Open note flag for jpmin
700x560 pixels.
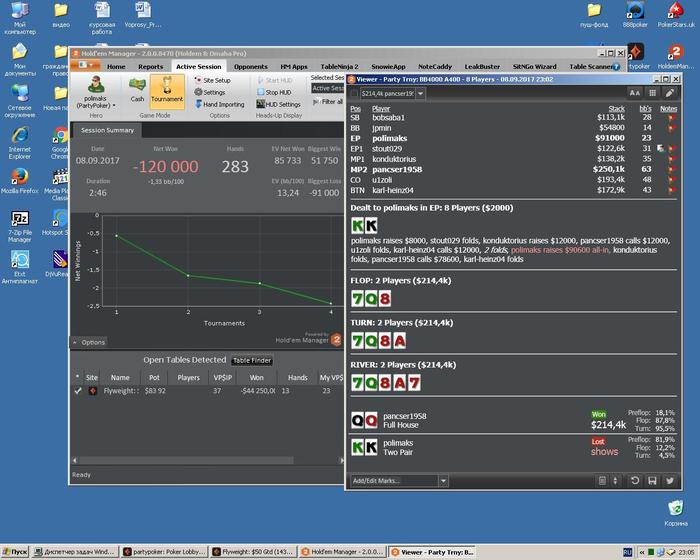[x=671, y=128]
